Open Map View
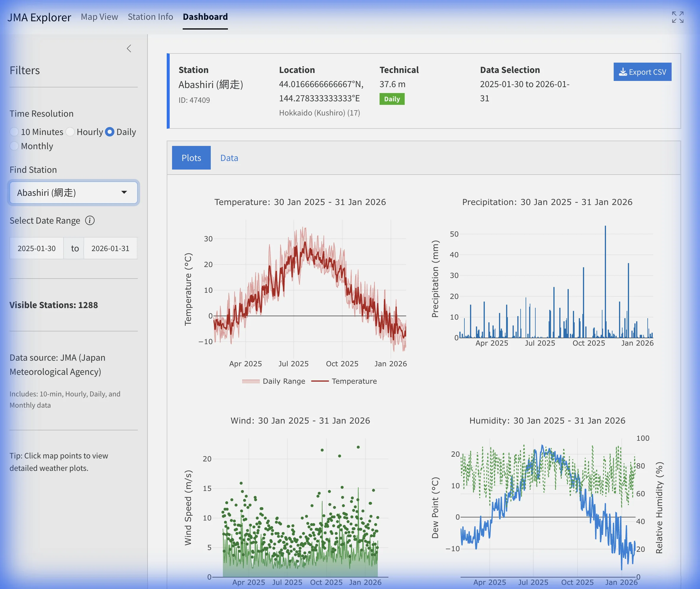The image size is (700, 589). click(99, 17)
